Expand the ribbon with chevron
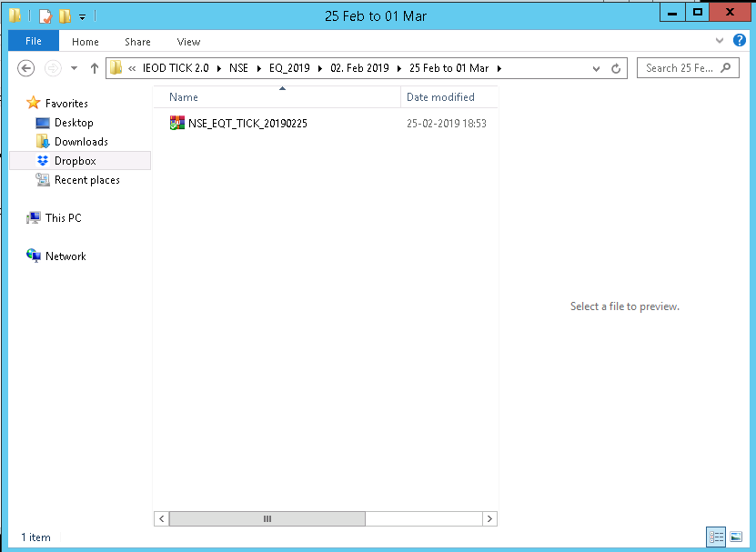The image size is (756, 552). 720,41
